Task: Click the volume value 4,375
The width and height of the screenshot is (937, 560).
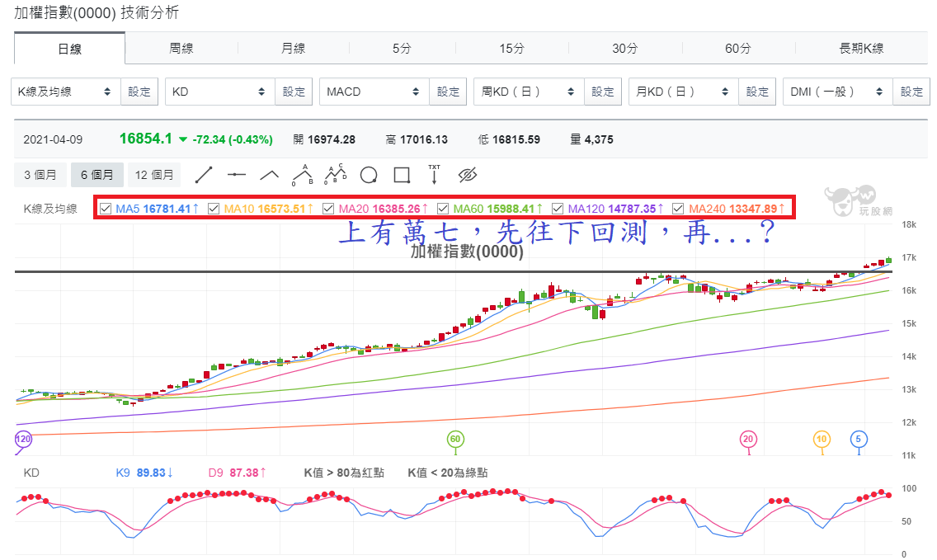Action: (x=599, y=140)
